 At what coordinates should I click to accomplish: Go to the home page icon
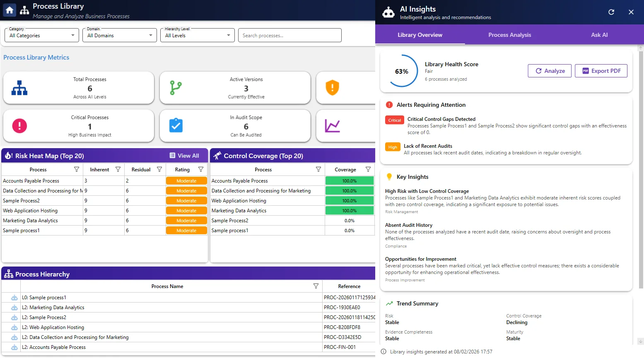pos(10,10)
